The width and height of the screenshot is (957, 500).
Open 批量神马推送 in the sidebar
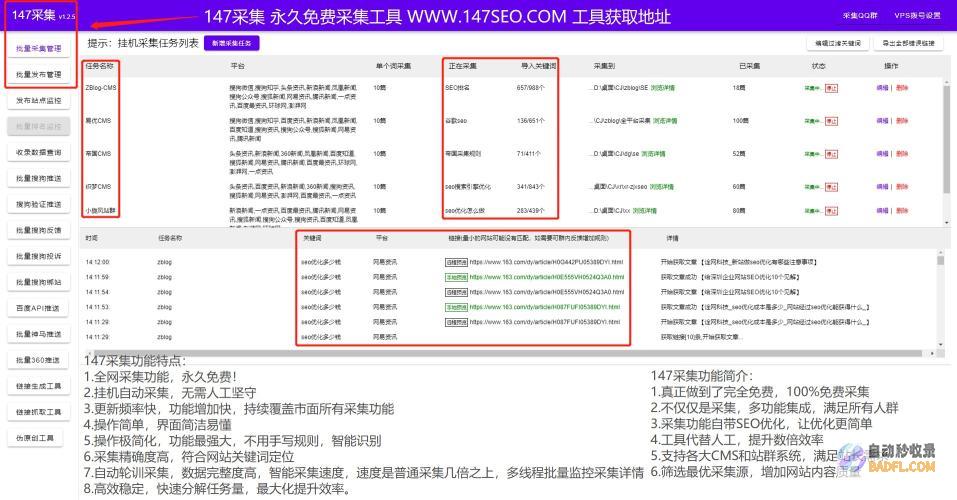(x=38, y=334)
